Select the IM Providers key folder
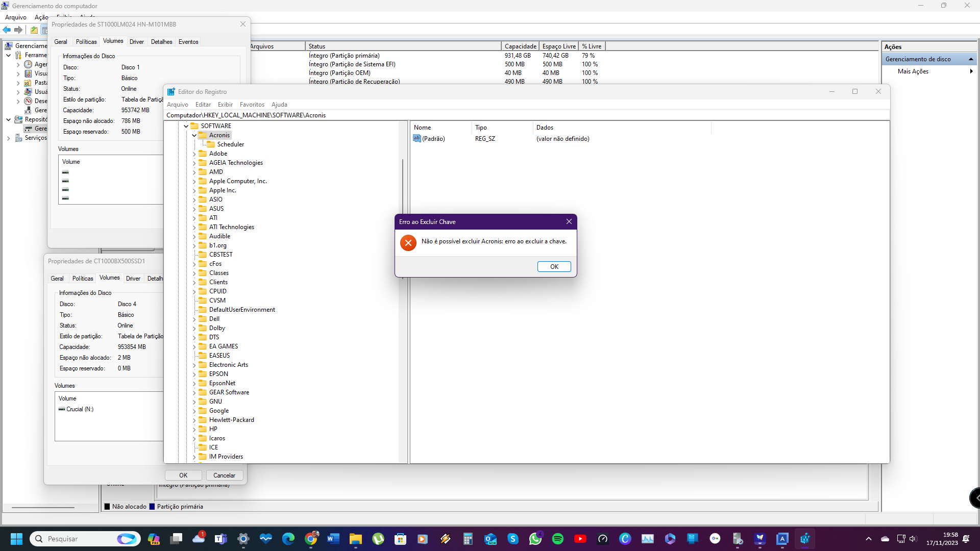 coord(222,457)
